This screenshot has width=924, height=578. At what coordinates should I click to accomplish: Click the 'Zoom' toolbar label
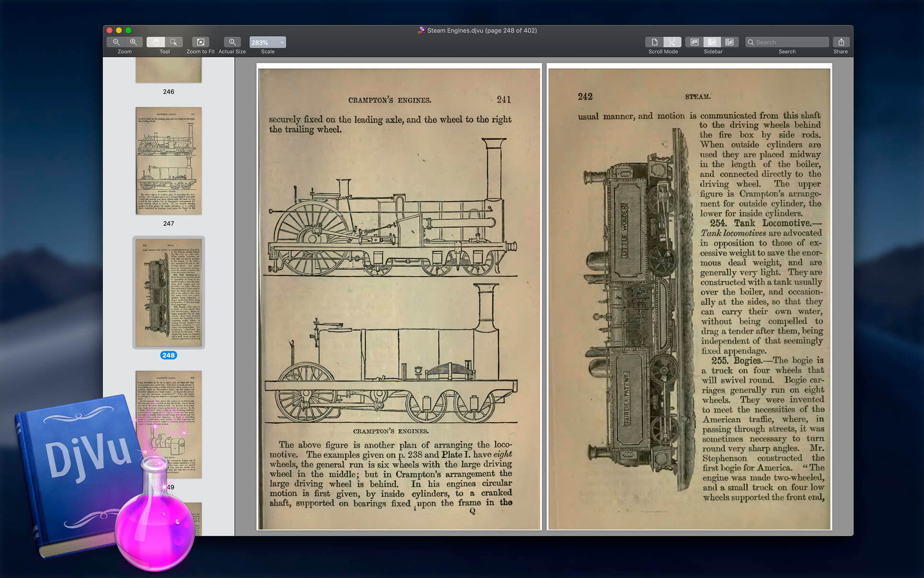(125, 52)
